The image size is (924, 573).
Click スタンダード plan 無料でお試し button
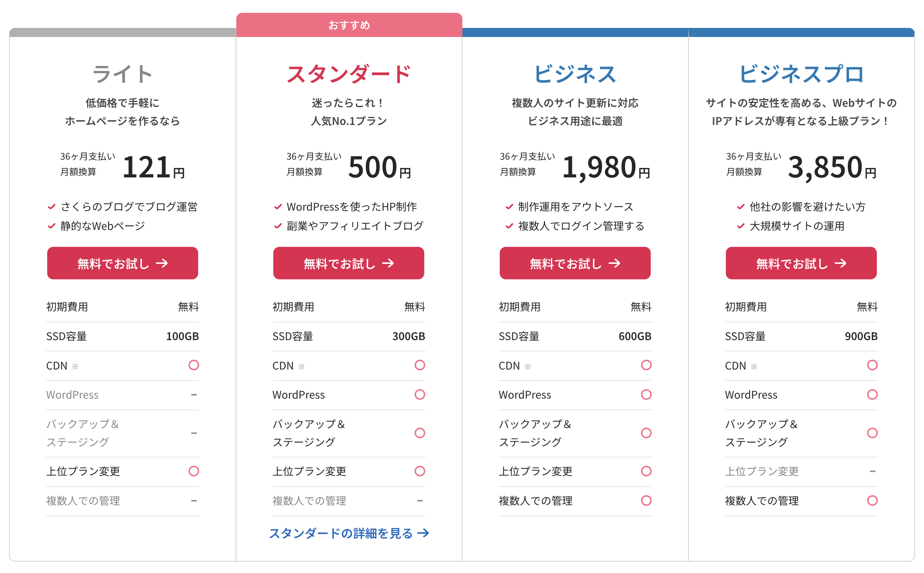(348, 263)
